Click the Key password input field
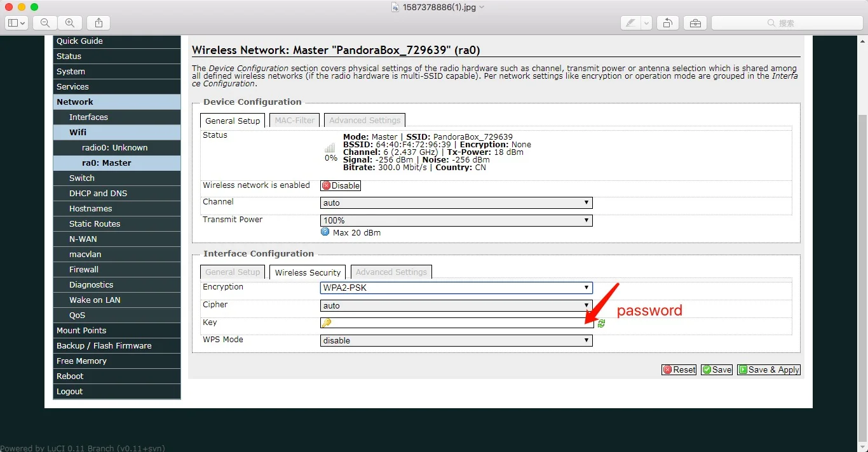This screenshot has width=868, height=452. coord(457,323)
